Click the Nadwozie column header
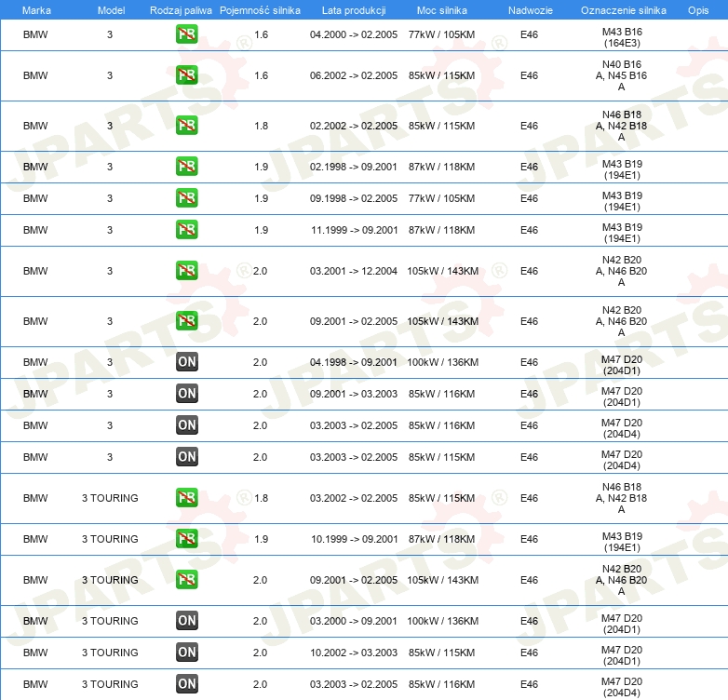 tap(531, 10)
